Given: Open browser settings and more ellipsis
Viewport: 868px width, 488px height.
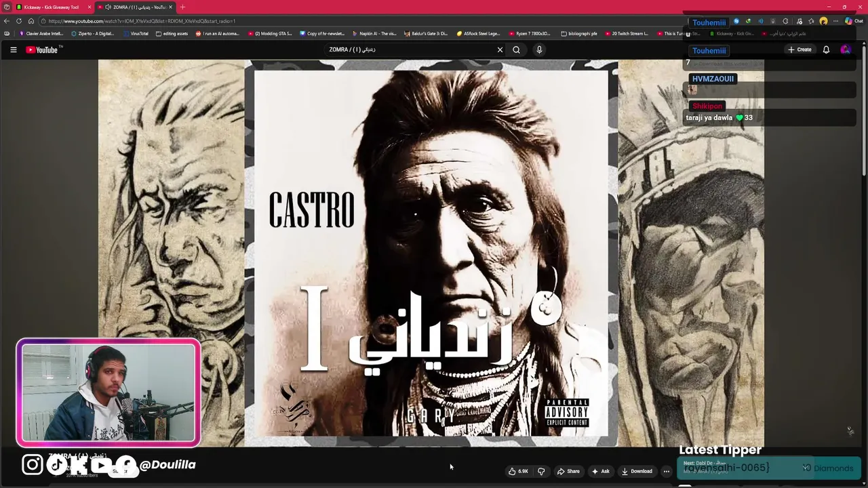Looking at the screenshot, I should point(836,21).
